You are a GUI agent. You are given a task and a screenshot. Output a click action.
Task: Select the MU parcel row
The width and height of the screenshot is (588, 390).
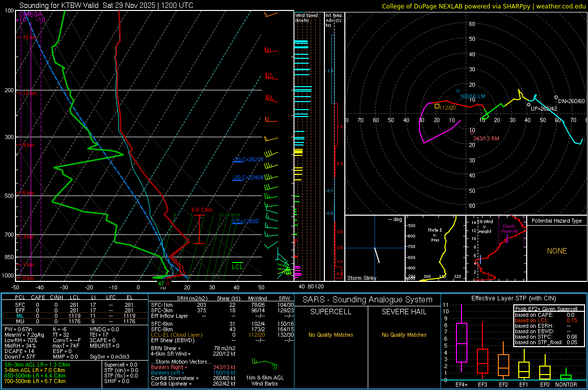pos(75,321)
